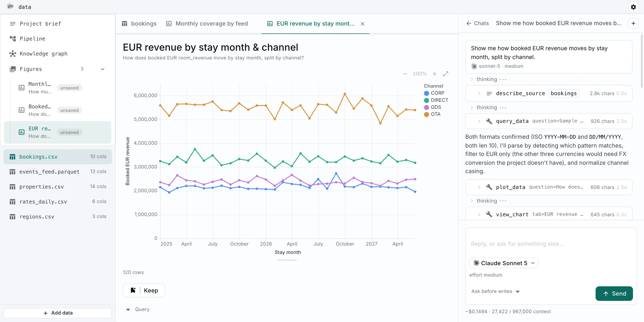
Task: Click the 100% zoom level
Action: click(x=420, y=74)
